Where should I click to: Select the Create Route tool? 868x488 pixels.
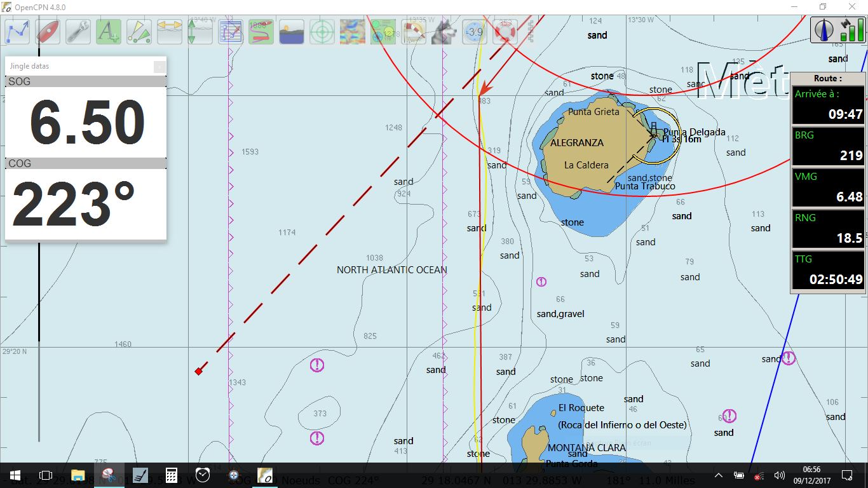click(x=17, y=32)
